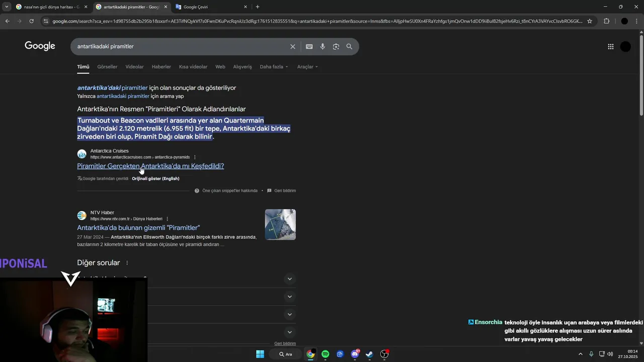Click the snippet's "Geri bildirim" link
This screenshot has width=644, height=362.
pyautogui.click(x=285, y=191)
